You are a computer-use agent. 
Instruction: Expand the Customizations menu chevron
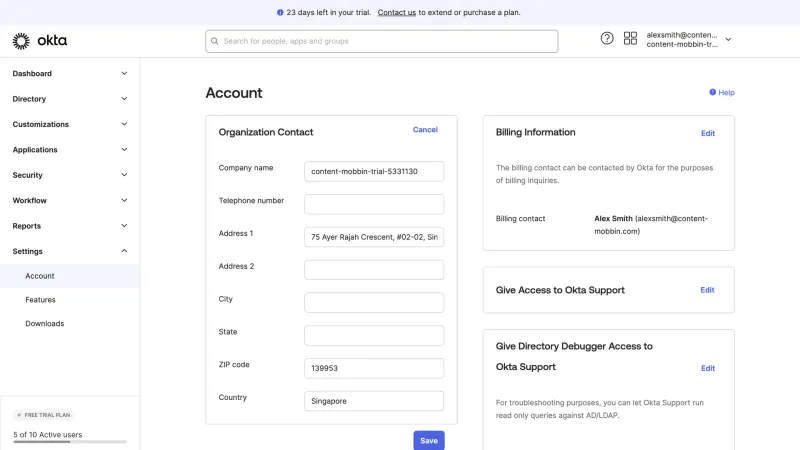[124, 124]
